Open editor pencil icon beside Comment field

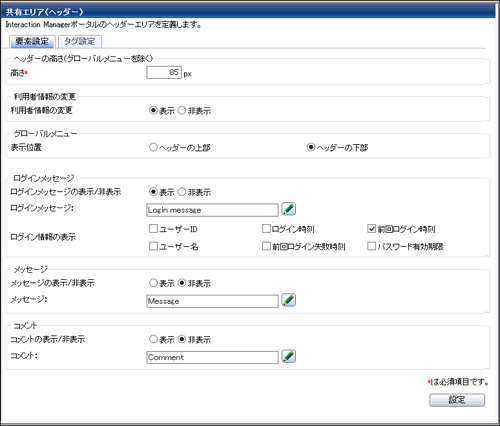tap(289, 356)
